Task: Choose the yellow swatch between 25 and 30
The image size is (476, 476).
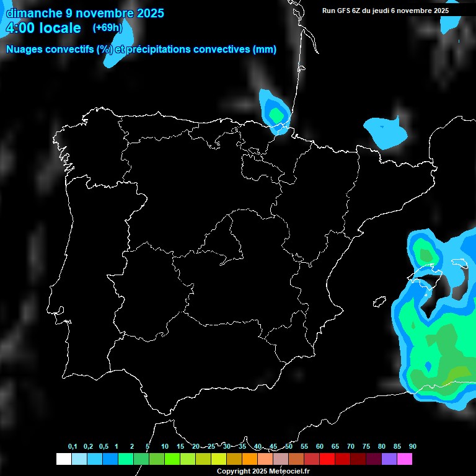Action: 219,459
